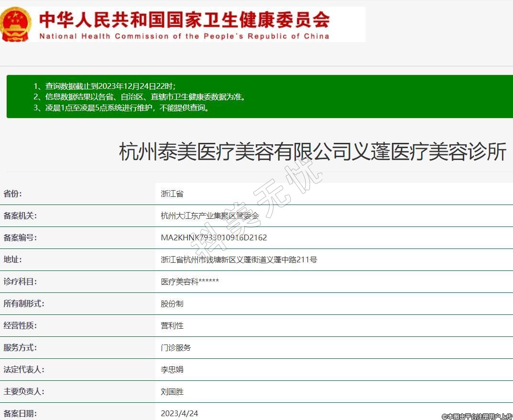Click the 地址 row label
Screen dimensions: 513x420
13,260
